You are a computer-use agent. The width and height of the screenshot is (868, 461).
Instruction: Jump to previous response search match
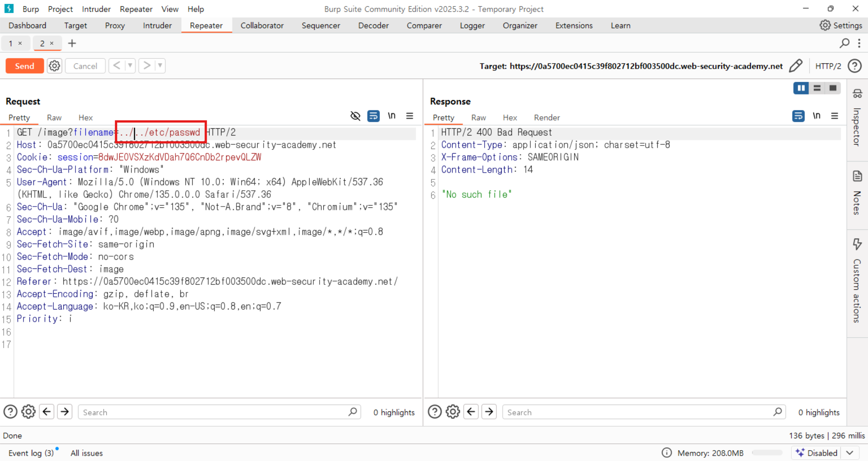click(471, 412)
